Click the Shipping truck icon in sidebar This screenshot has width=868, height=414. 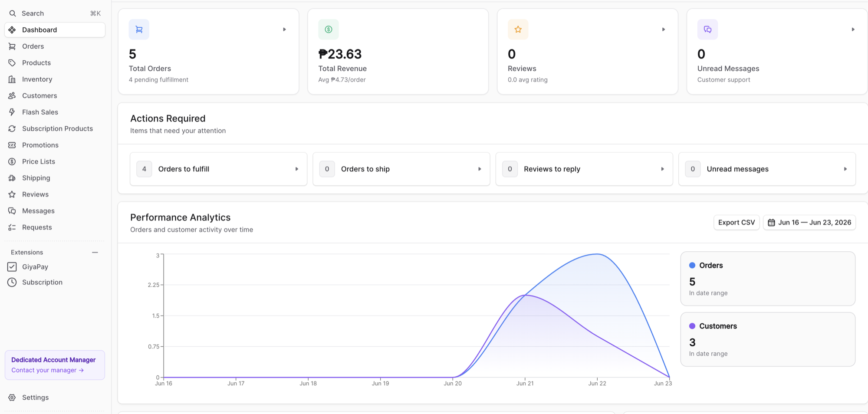(12, 178)
